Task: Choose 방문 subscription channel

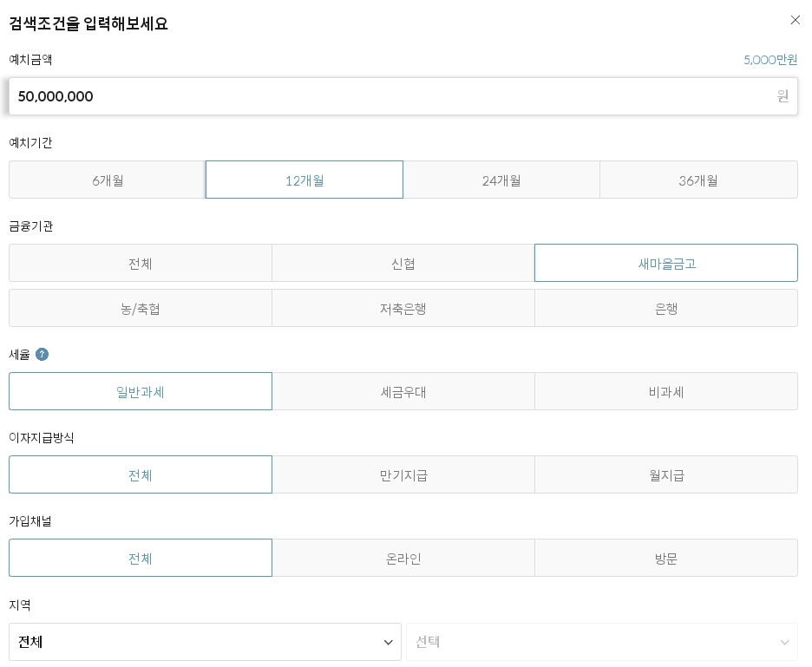Action: [x=666, y=559]
